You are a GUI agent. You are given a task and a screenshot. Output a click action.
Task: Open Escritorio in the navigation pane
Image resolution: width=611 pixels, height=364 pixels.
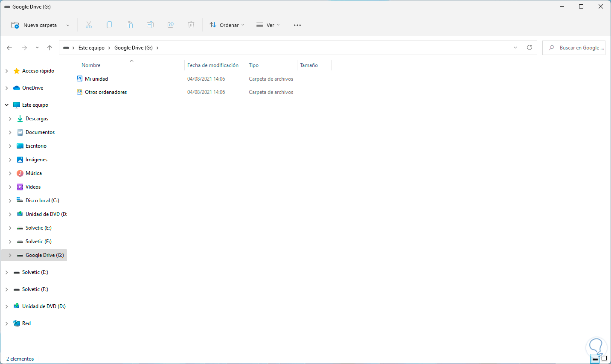tap(36, 146)
